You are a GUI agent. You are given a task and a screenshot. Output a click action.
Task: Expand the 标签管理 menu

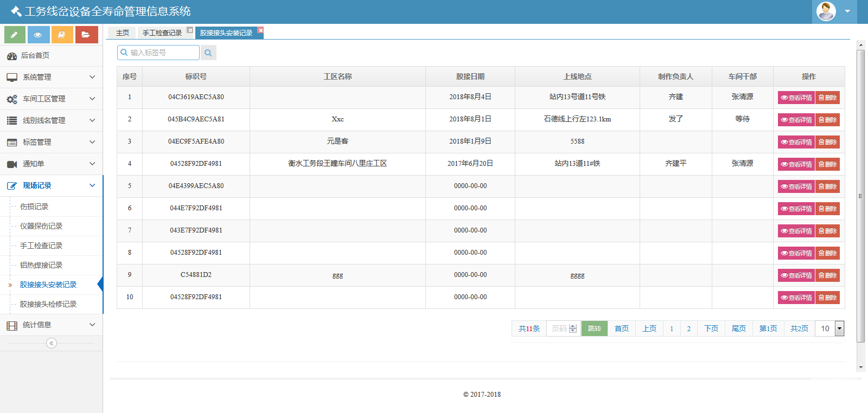click(51, 142)
